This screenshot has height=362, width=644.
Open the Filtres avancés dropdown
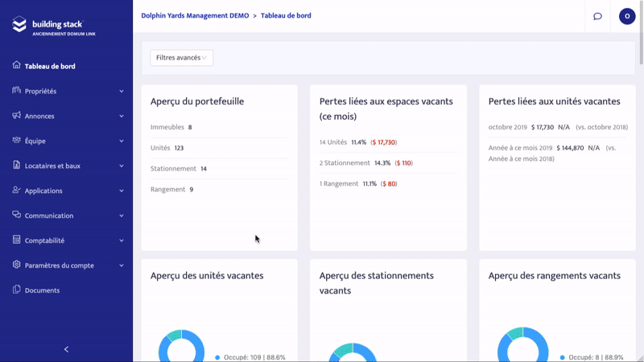point(181,58)
